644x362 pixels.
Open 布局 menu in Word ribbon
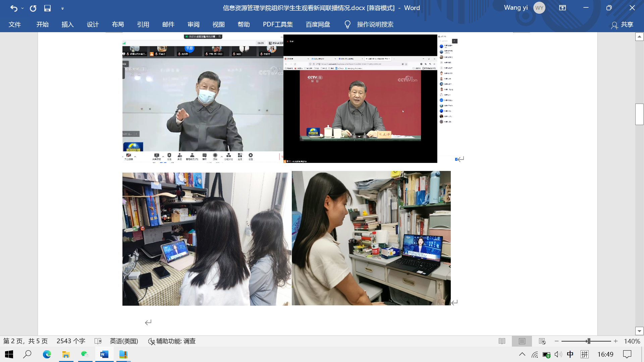click(x=118, y=24)
